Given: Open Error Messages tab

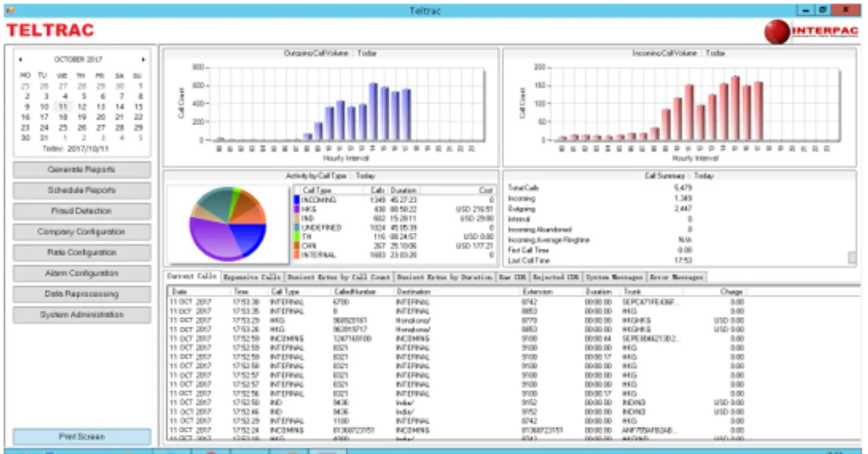Looking at the screenshot, I should click(676, 277).
